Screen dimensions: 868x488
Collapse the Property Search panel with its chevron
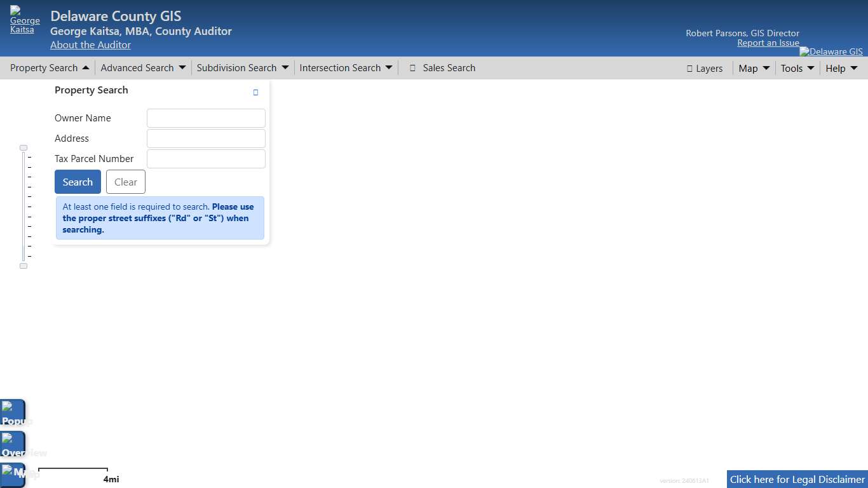(86, 67)
